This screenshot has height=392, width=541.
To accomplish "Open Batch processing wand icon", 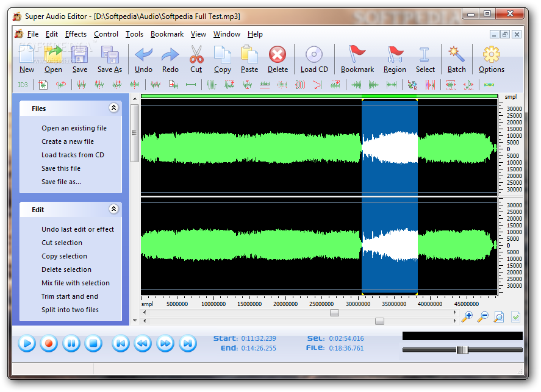I will pyautogui.click(x=456, y=54).
